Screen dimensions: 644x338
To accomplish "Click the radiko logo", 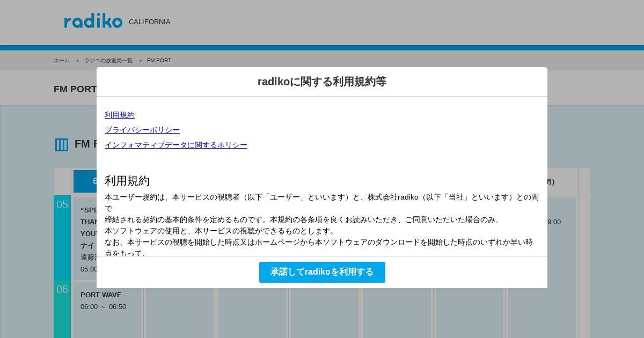I will pos(93,21).
